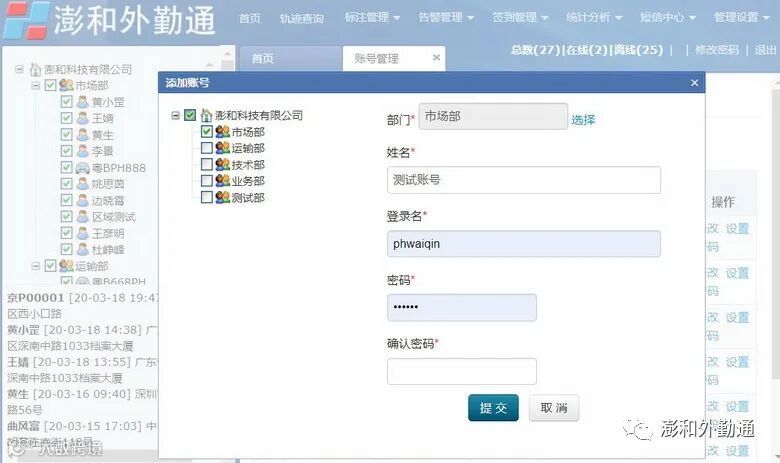Click the 澎和外勤通 logo icon
The image size is (780, 463).
(x=26, y=20)
